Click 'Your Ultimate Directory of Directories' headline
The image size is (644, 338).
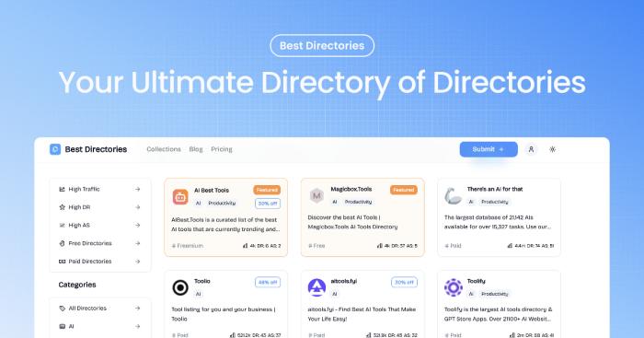click(x=322, y=83)
